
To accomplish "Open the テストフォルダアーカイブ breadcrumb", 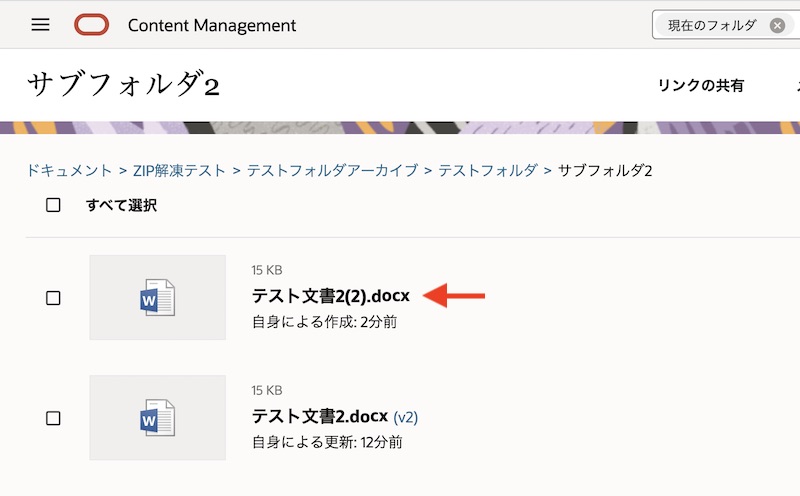I will pyautogui.click(x=332, y=170).
